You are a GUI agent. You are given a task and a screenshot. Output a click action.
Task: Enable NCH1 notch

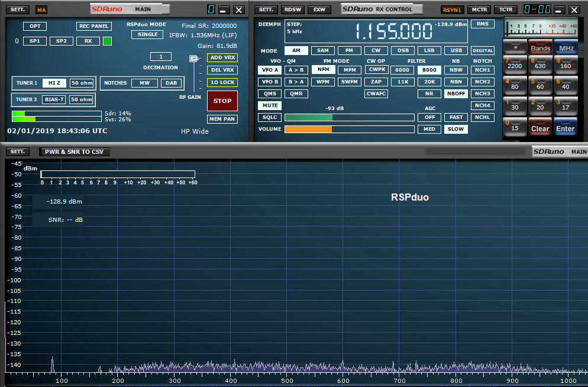click(x=483, y=70)
